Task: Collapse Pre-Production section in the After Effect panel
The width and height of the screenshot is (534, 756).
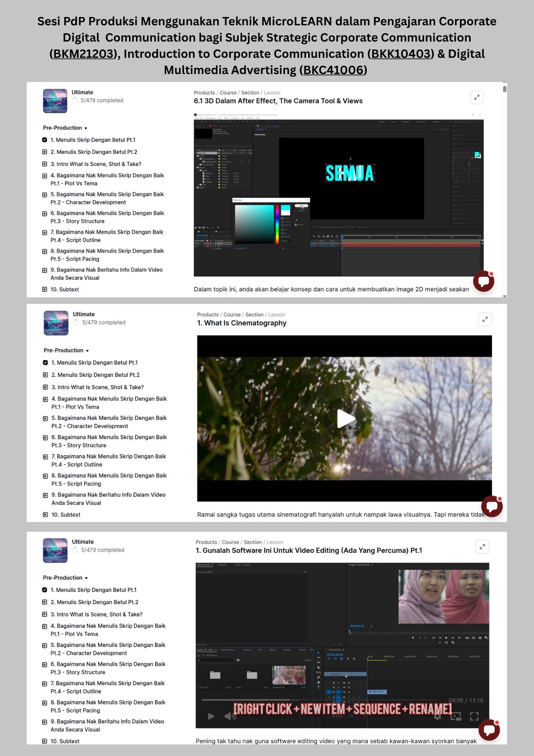Action: (65, 128)
